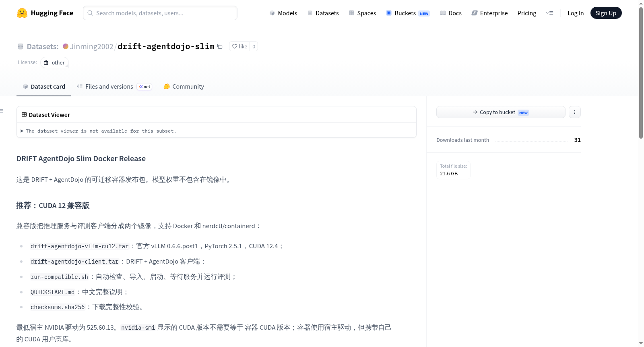Click the Hugging Face brand text
Viewport: 644px width, 347px height.
point(52,13)
